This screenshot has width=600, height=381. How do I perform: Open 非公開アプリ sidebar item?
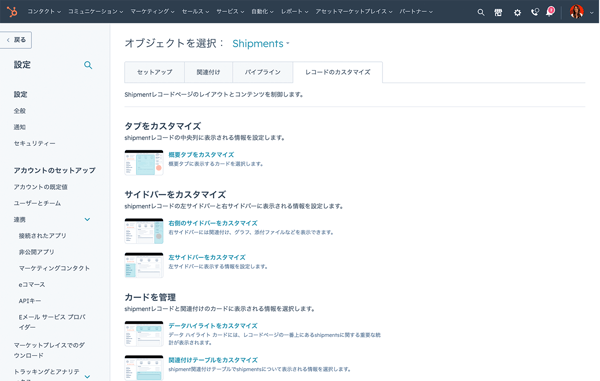coord(36,252)
